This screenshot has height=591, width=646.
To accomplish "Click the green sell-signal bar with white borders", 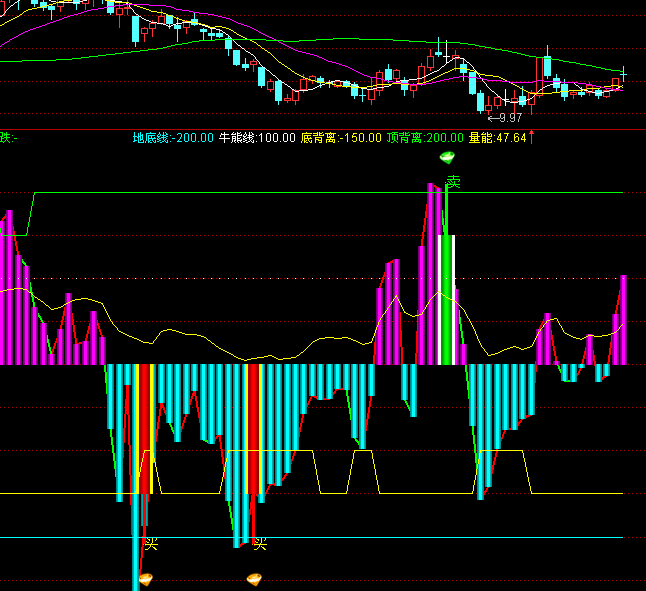I will (447, 300).
